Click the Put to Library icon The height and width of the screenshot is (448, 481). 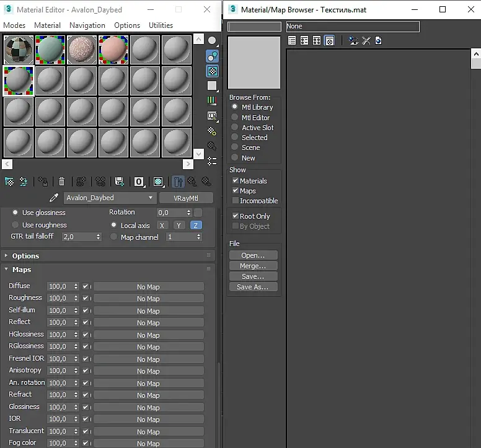click(x=119, y=182)
